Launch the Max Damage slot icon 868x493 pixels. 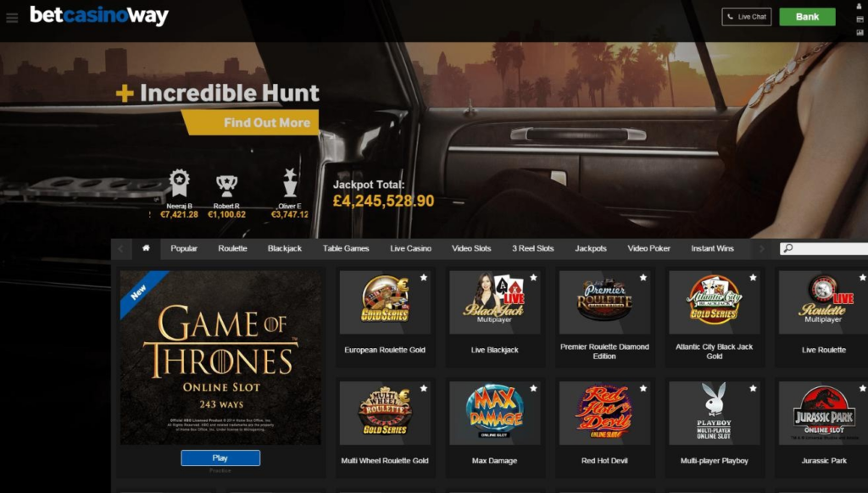(494, 413)
